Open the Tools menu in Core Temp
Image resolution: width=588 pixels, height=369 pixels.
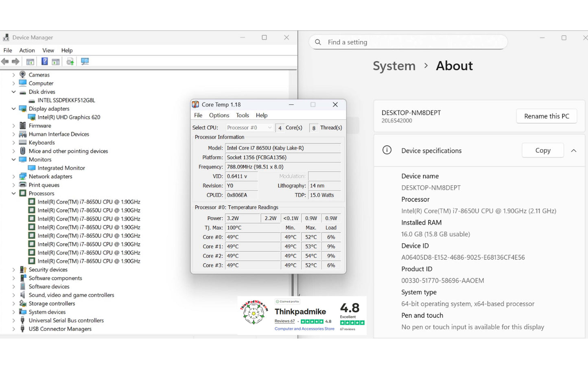coord(242,115)
